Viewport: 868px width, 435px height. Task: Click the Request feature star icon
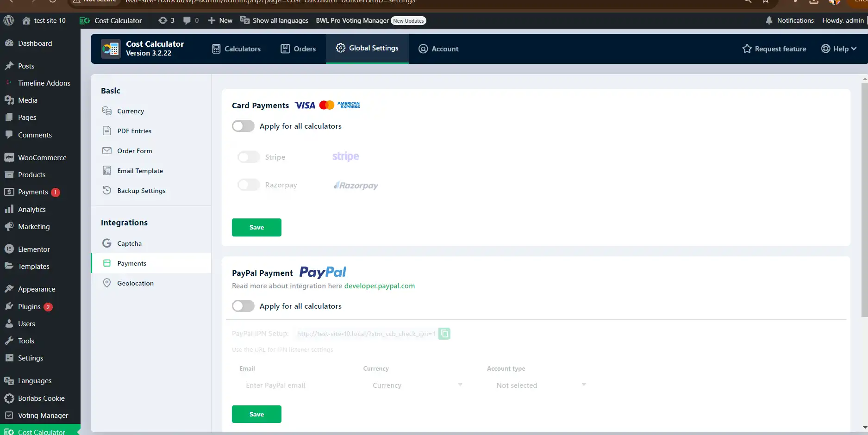click(747, 49)
